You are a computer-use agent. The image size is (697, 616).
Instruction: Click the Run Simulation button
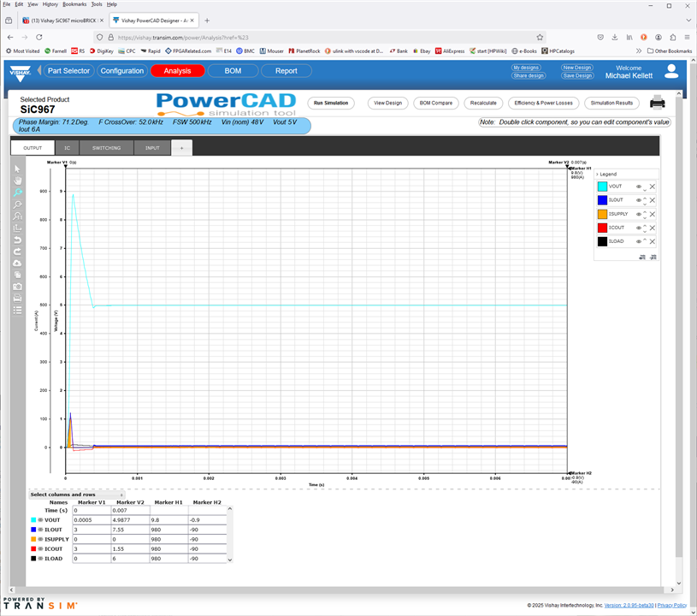331,103
